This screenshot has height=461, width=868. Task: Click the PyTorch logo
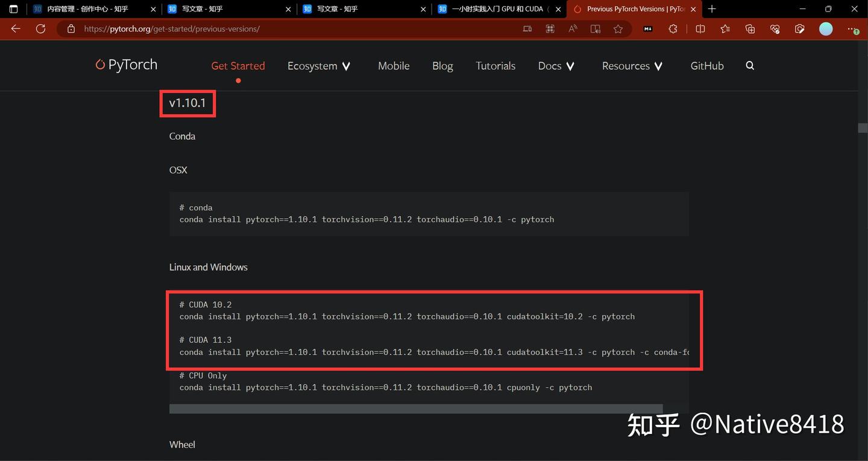coord(125,64)
